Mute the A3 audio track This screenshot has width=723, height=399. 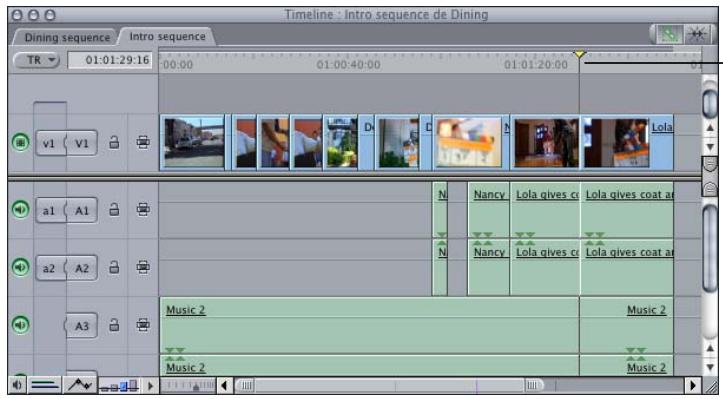tap(20, 325)
